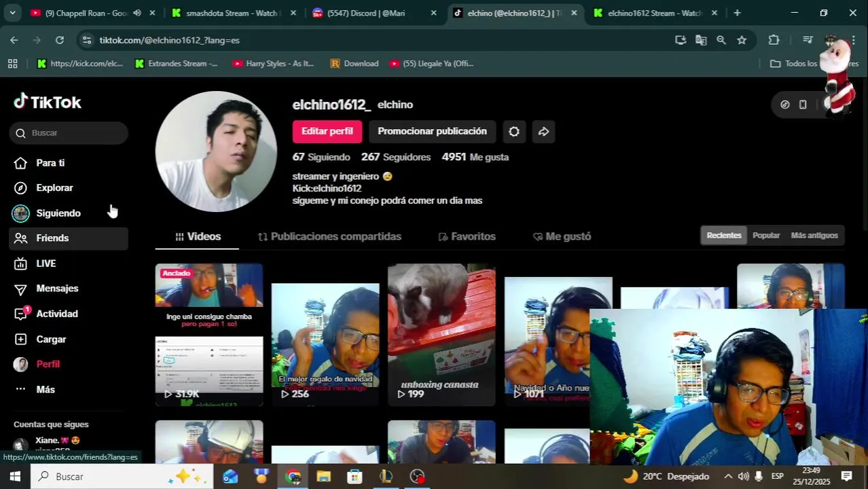868x489 pixels.
Task: Click the share profile arrow icon
Action: [543, 132]
